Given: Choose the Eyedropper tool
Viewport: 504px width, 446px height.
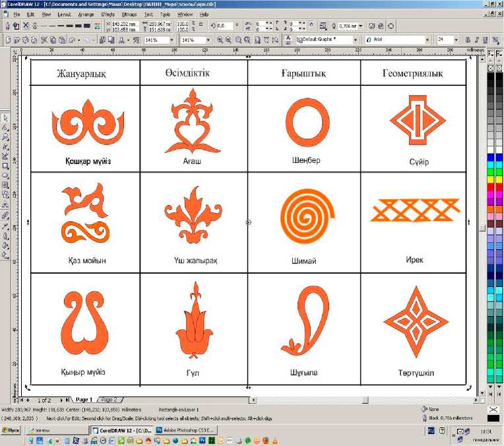Looking at the screenshot, I should 5,227.
